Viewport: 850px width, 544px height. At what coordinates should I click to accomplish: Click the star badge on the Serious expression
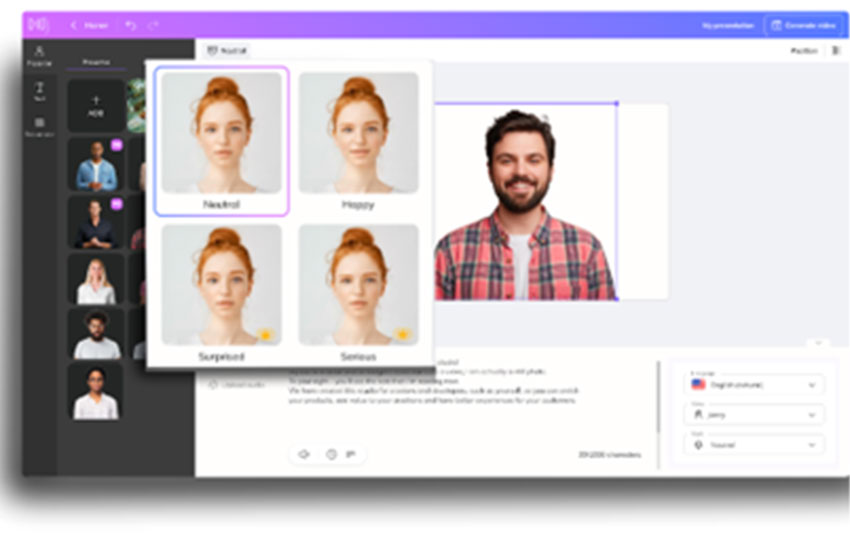pos(402,335)
